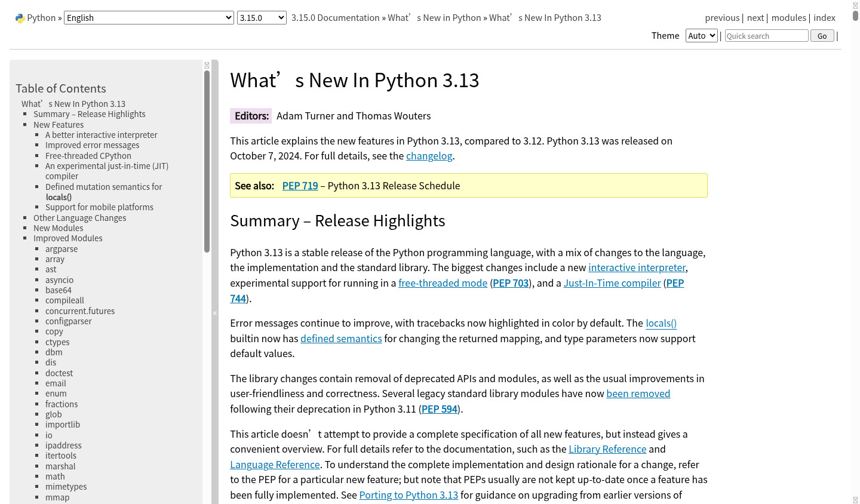Jump to Free-threaded CPython entry
The image size is (860, 504).
tap(88, 156)
